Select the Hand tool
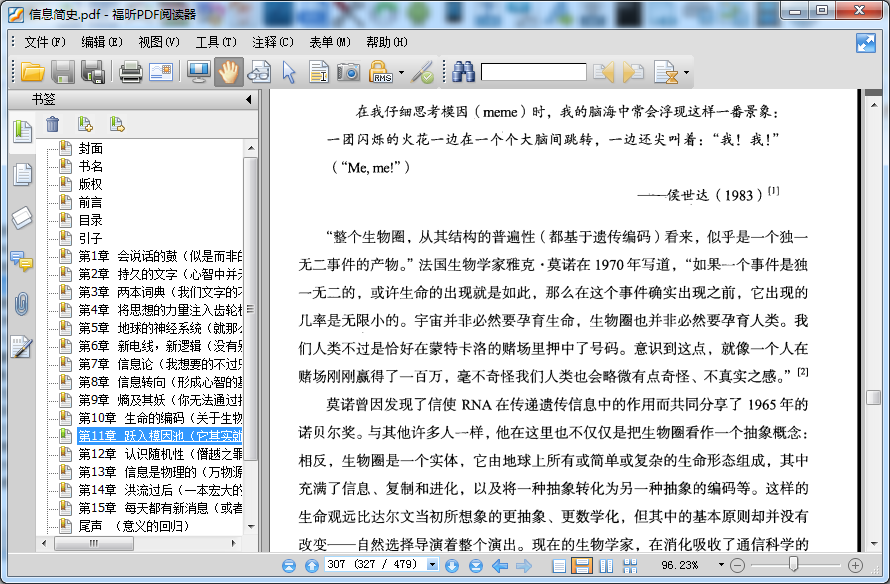890x584 pixels. pos(229,72)
